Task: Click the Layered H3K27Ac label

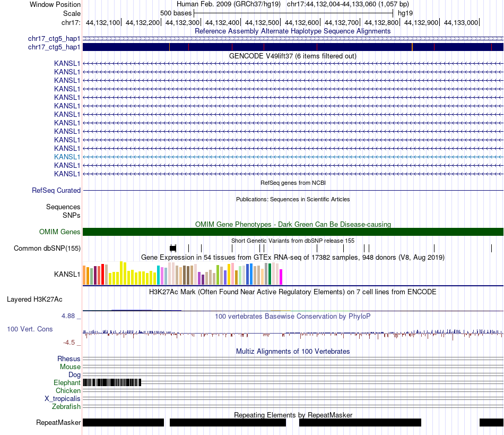Action: 34,300
